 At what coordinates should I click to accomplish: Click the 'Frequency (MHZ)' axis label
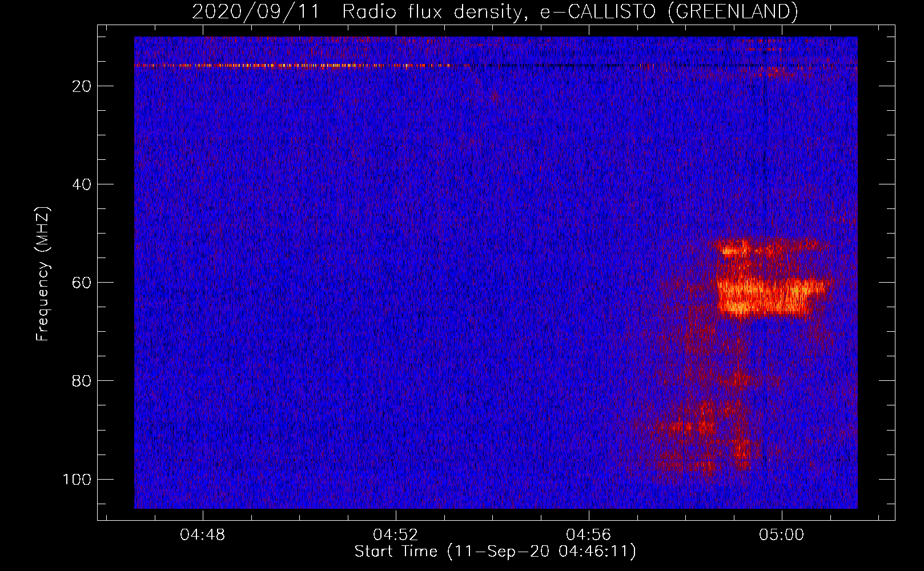[x=43, y=274]
